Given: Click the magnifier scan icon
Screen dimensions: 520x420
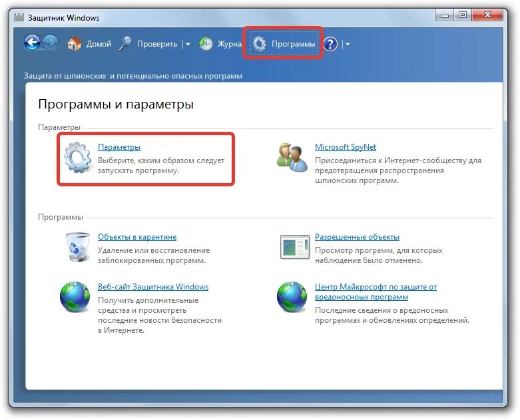Looking at the screenshot, I should click(125, 43).
